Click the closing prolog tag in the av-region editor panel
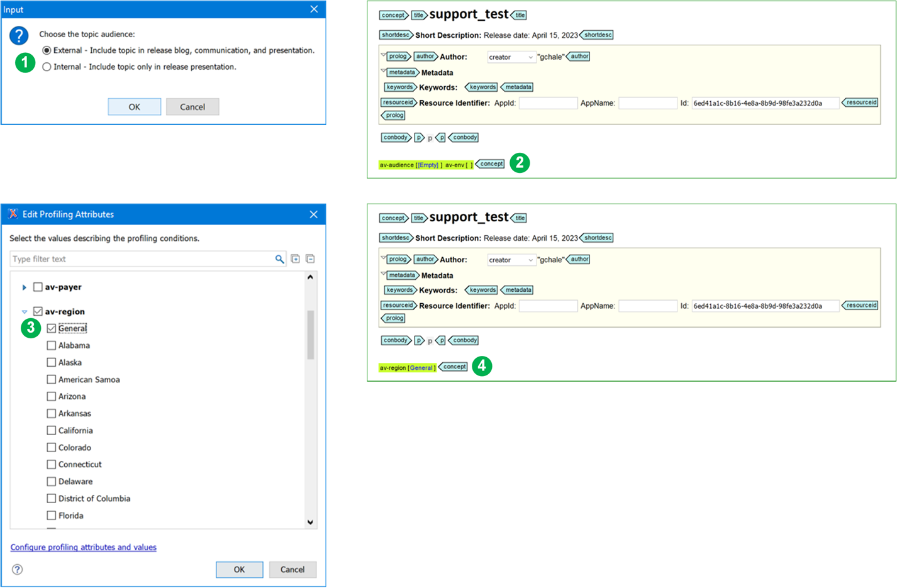 [394, 318]
